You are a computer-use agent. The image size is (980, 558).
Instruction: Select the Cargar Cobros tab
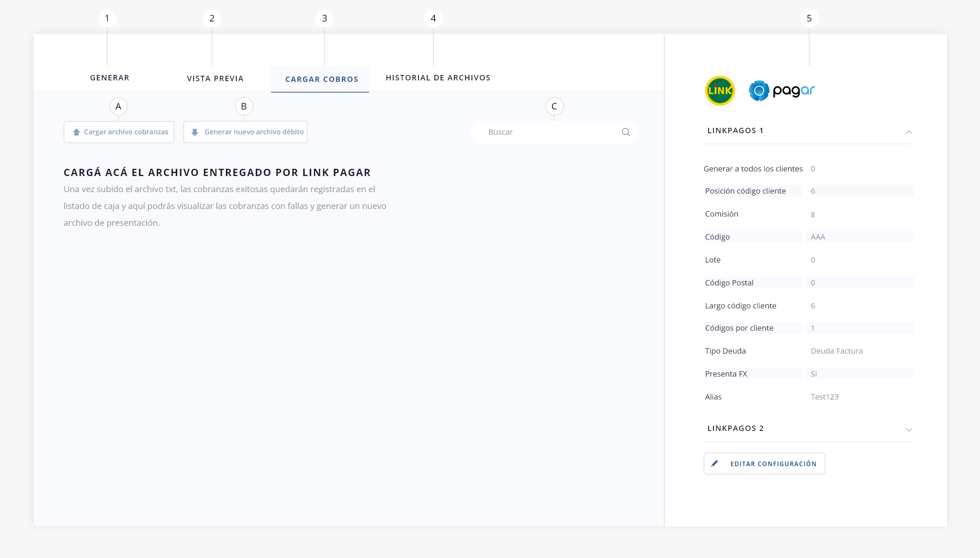pyautogui.click(x=321, y=79)
